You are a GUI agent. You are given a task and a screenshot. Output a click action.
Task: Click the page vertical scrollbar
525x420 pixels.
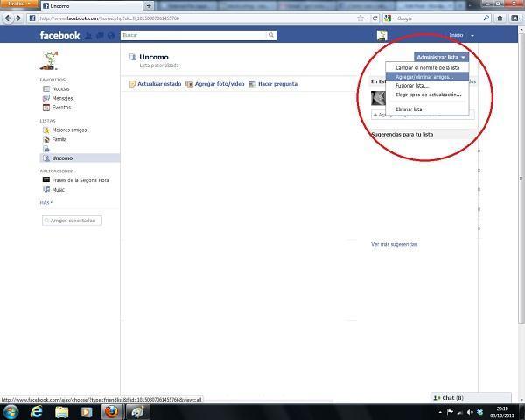(521, 178)
